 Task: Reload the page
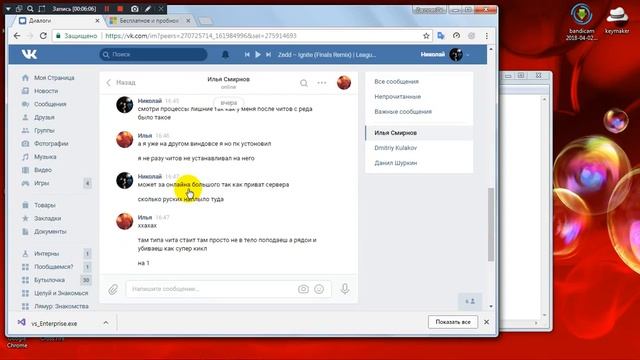(43, 36)
